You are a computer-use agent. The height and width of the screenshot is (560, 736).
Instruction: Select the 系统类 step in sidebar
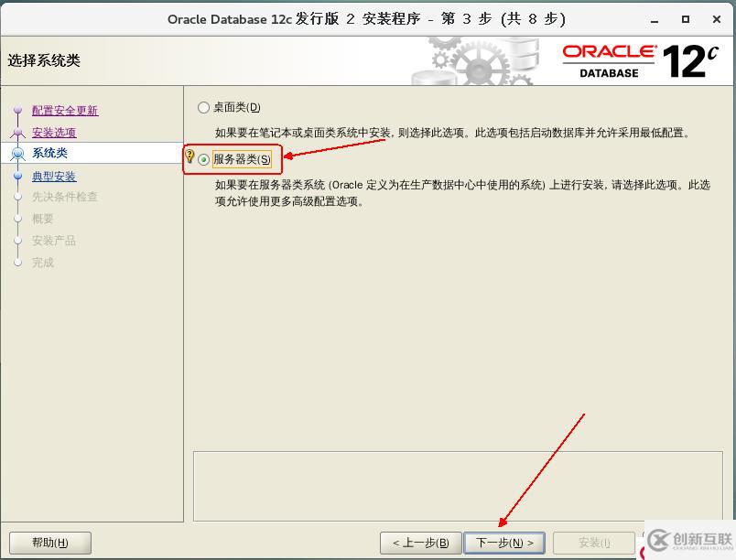click(49, 153)
